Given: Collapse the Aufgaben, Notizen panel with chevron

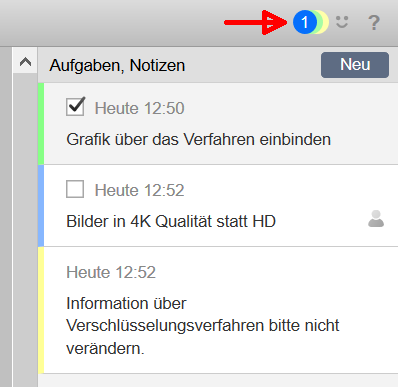Looking at the screenshot, I should [x=25, y=62].
